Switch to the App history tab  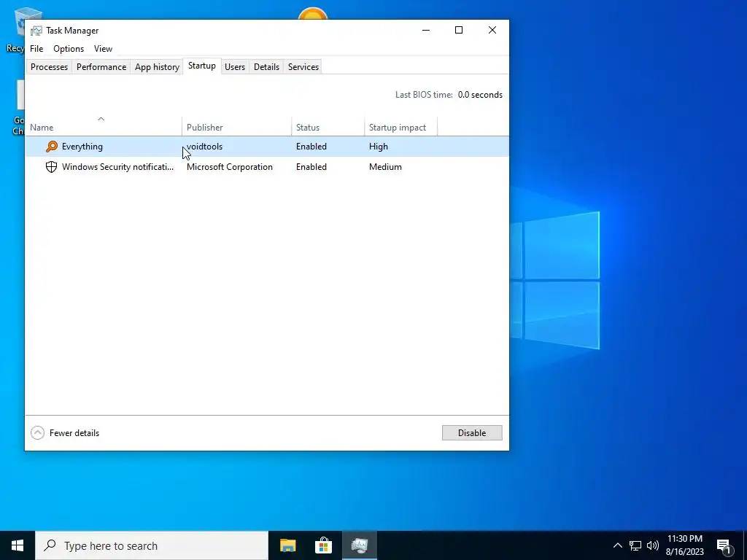pos(158,67)
